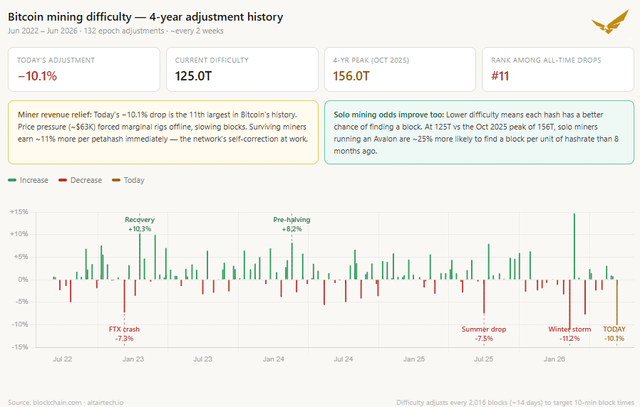Click the Pre-halving +8.2% annotation
The image size is (640, 407).
point(292,224)
